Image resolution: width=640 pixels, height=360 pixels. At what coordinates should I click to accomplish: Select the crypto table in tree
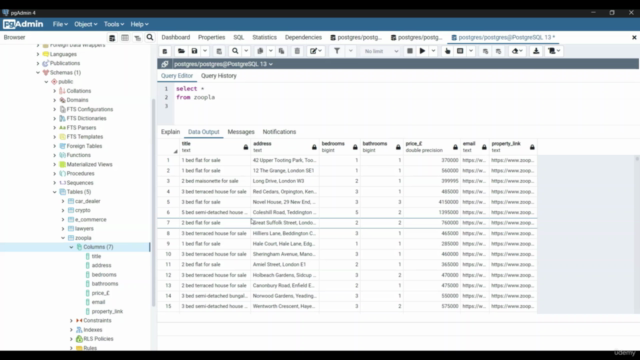(x=82, y=210)
